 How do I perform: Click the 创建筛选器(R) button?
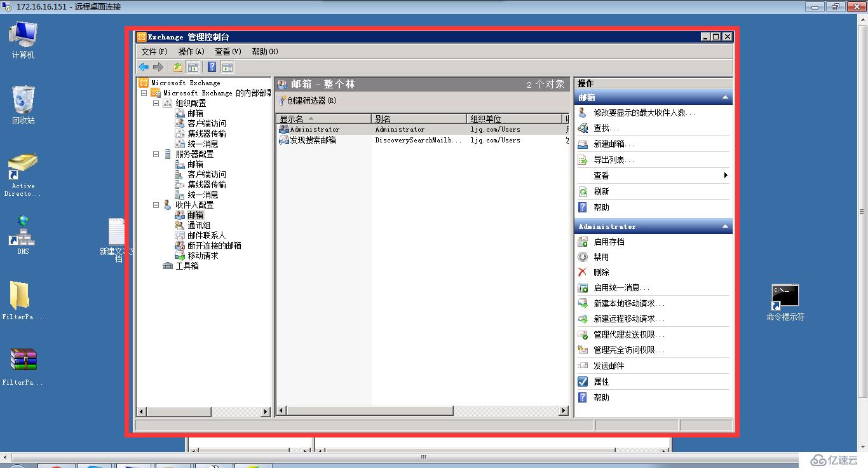coord(308,100)
